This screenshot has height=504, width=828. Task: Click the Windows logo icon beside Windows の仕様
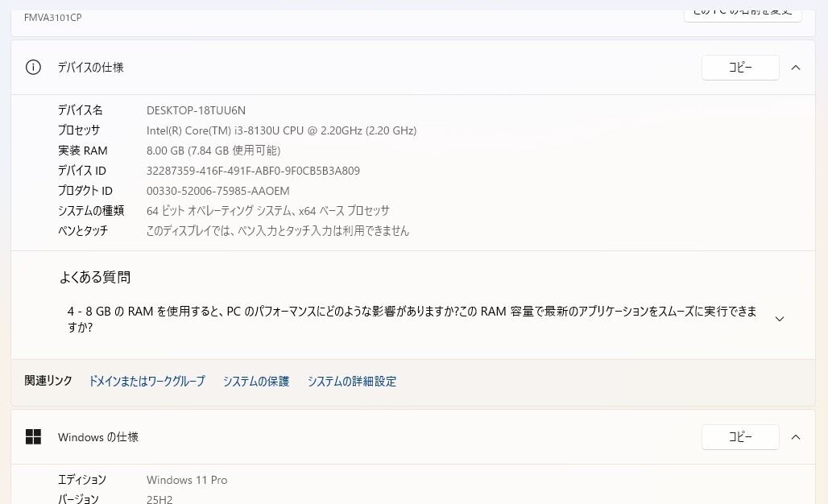coord(33,437)
